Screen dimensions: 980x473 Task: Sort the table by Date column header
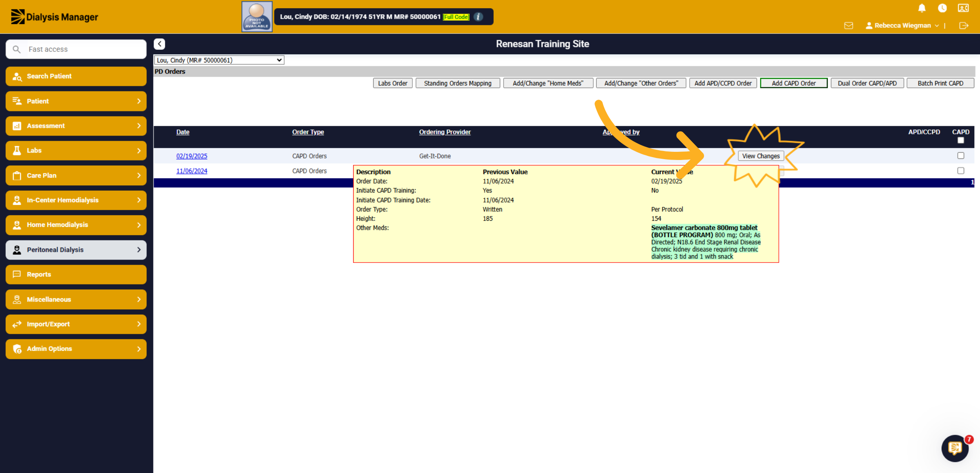pyautogui.click(x=183, y=132)
